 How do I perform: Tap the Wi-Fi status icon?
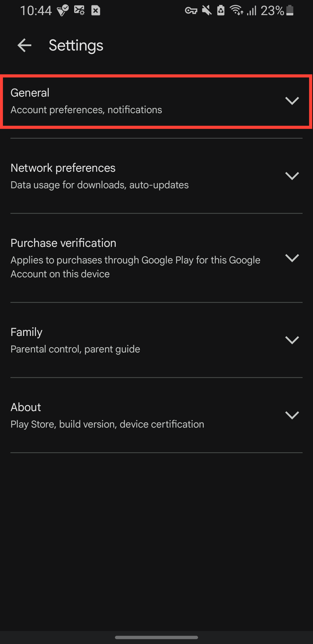click(x=236, y=10)
